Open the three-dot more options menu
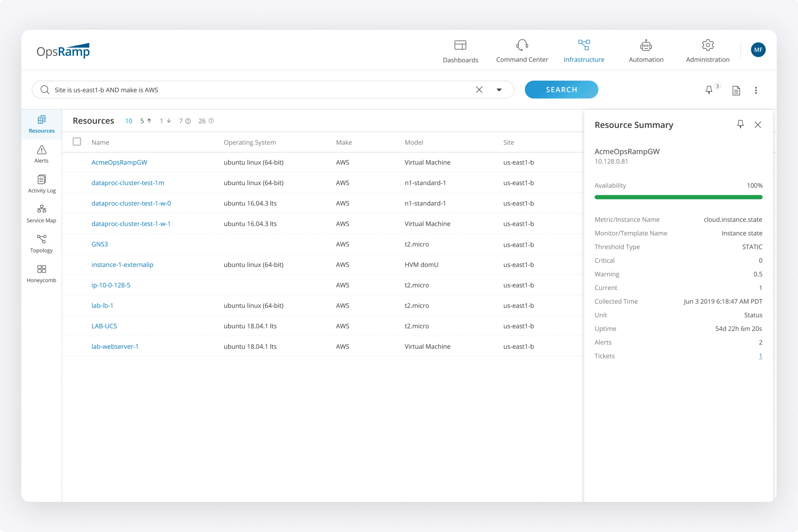Image resolution: width=798 pixels, height=532 pixels. (756, 90)
